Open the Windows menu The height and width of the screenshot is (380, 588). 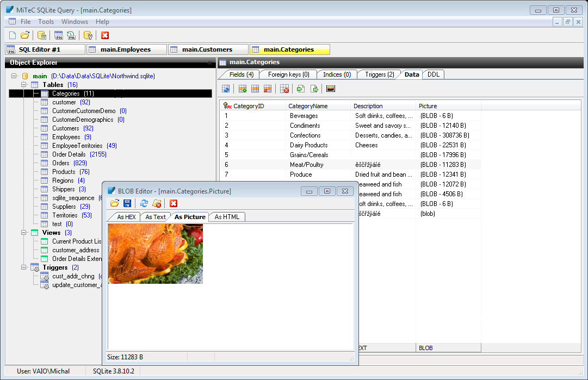[75, 22]
